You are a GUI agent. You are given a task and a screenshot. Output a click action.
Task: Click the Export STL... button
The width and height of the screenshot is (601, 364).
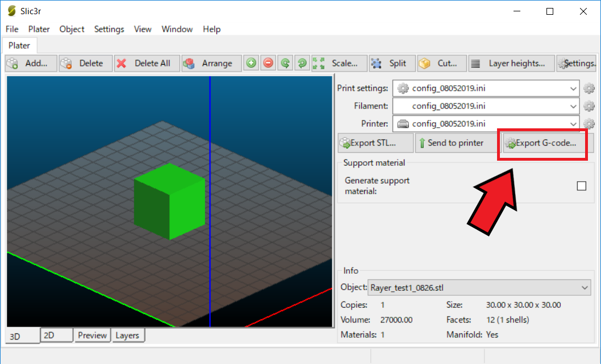point(375,143)
